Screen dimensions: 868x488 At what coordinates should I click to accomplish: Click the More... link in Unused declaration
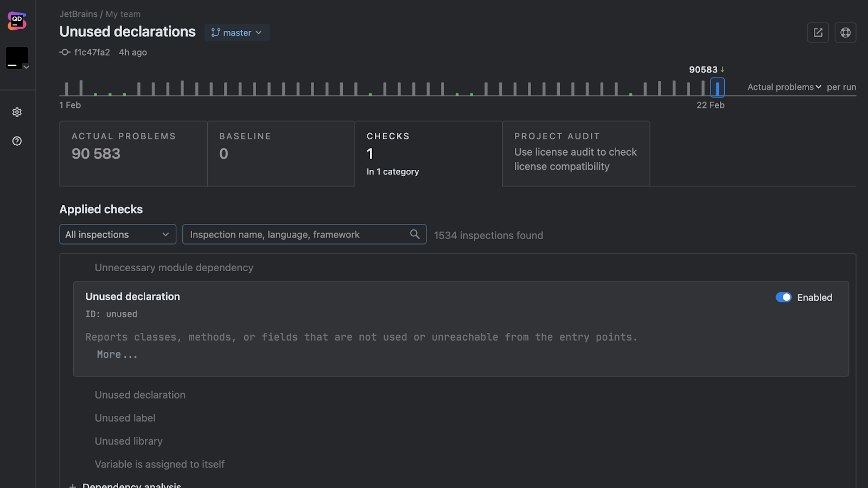tap(116, 354)
